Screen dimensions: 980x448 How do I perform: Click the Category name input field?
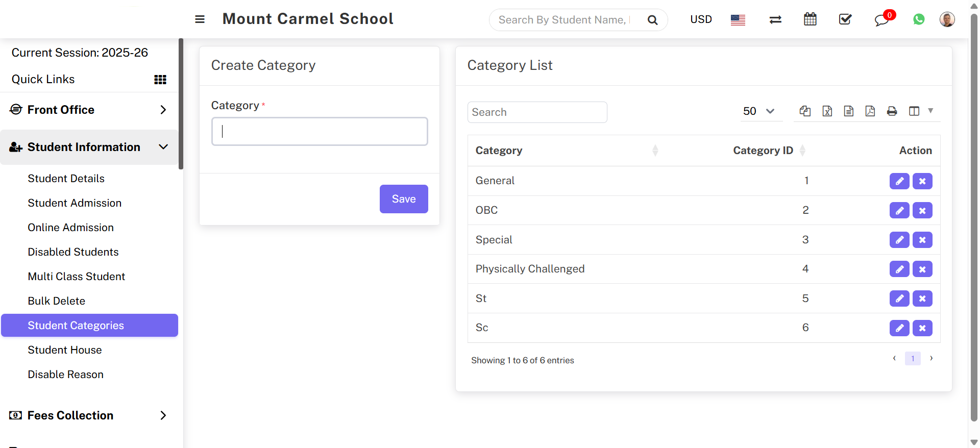coord(320,132)
